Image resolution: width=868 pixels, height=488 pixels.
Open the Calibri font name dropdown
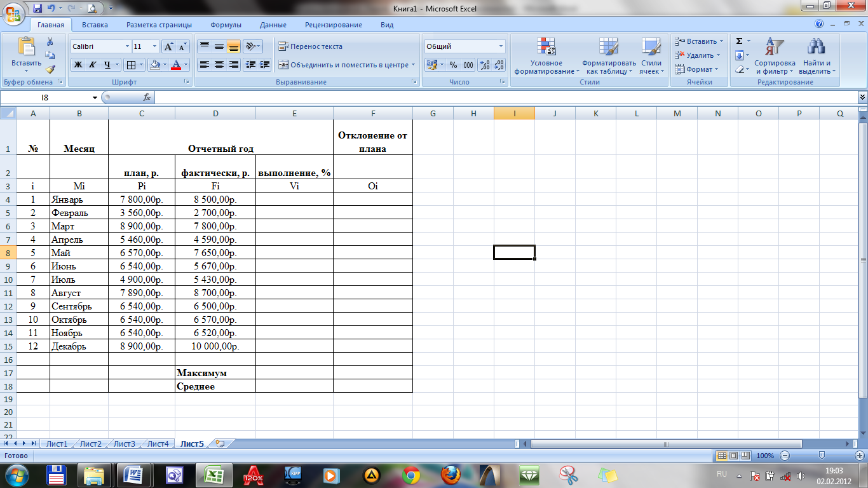126,46
